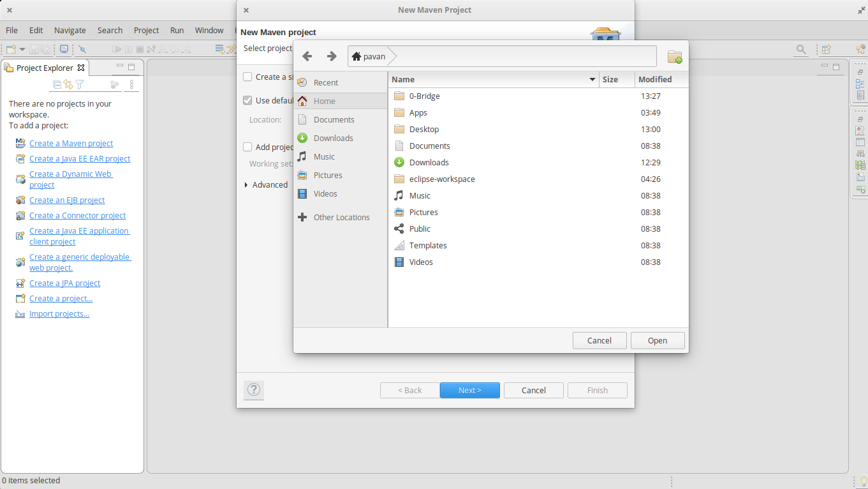
Task: Select Pictures in file chooser sidebar
Action: tap(341, 175)
